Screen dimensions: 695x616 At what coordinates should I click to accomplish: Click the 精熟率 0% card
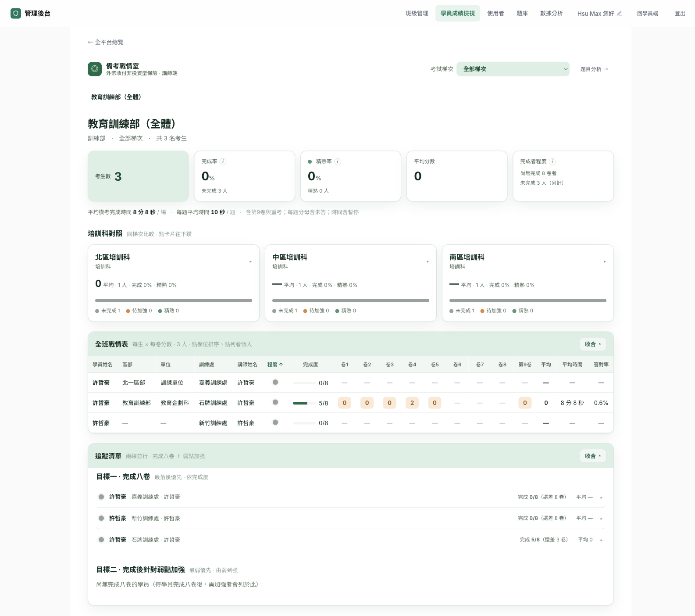pyautogui.click(x=351, y=176)
